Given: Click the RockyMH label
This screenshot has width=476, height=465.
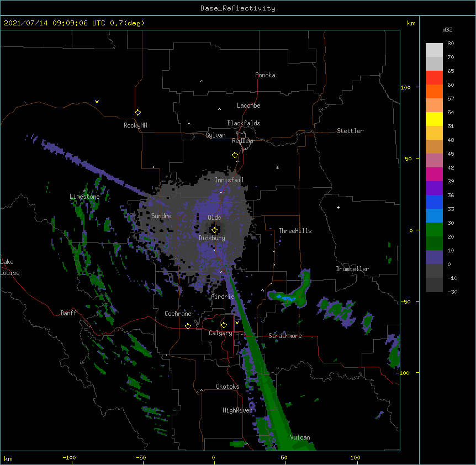Looking at the screenshot, I should click(135, 125).
